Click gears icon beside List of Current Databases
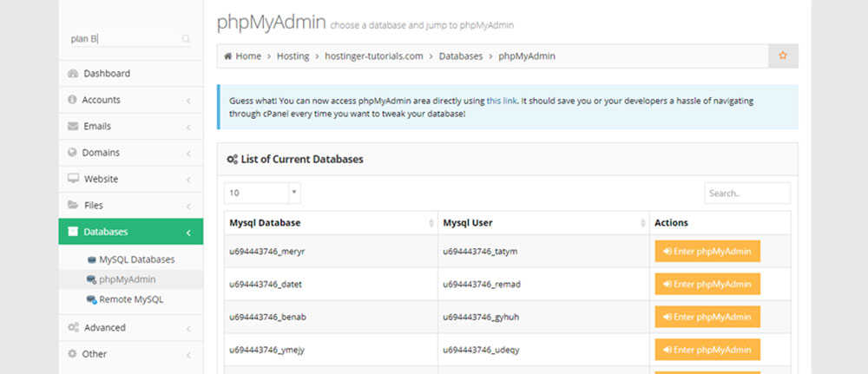This screenshot has width=868, height=374. [233, 160]
